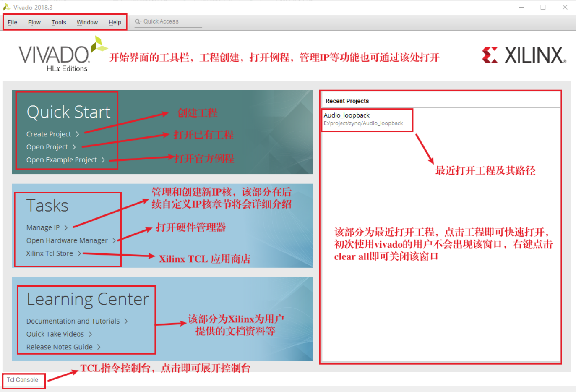The width and height of the screenshot is (576, 392).
Task: Click the Quick Access search field
Action: tap(168, 21)
